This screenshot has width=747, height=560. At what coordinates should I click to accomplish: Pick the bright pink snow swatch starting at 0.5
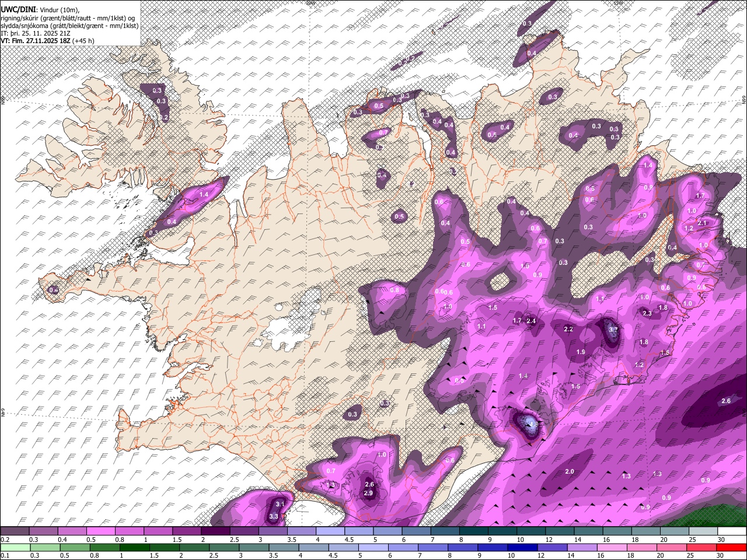click(100, 531)
